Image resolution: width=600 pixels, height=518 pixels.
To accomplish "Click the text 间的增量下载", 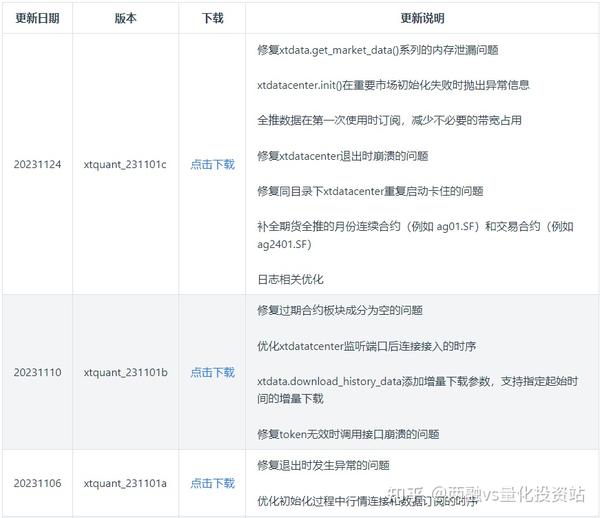I will click(x=290, y=399).
